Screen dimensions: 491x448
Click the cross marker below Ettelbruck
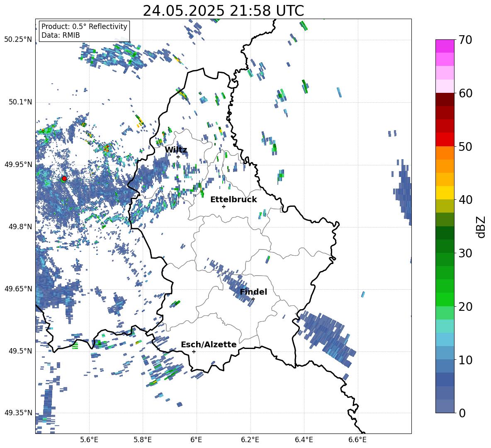(x=224, y=206)
